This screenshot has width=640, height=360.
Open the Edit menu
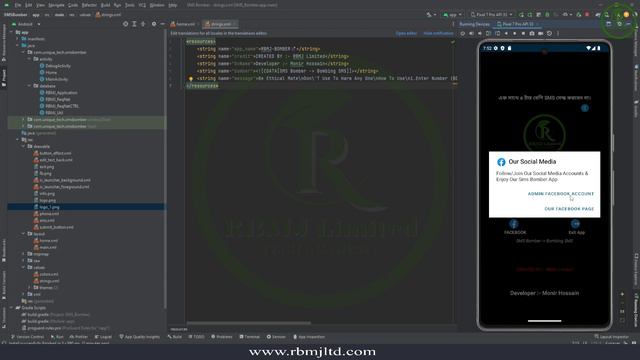point(29,5)
